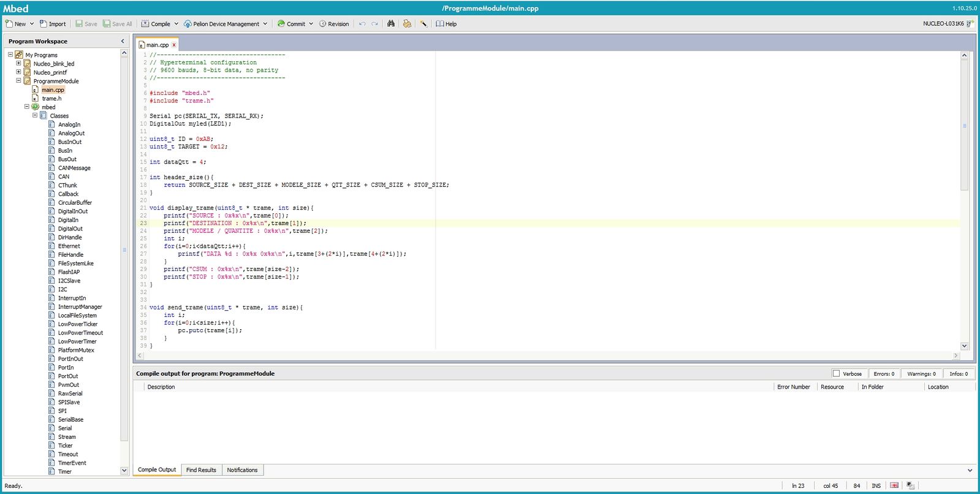Click the binoculars Find icon in toolbar

pos(390,24)
